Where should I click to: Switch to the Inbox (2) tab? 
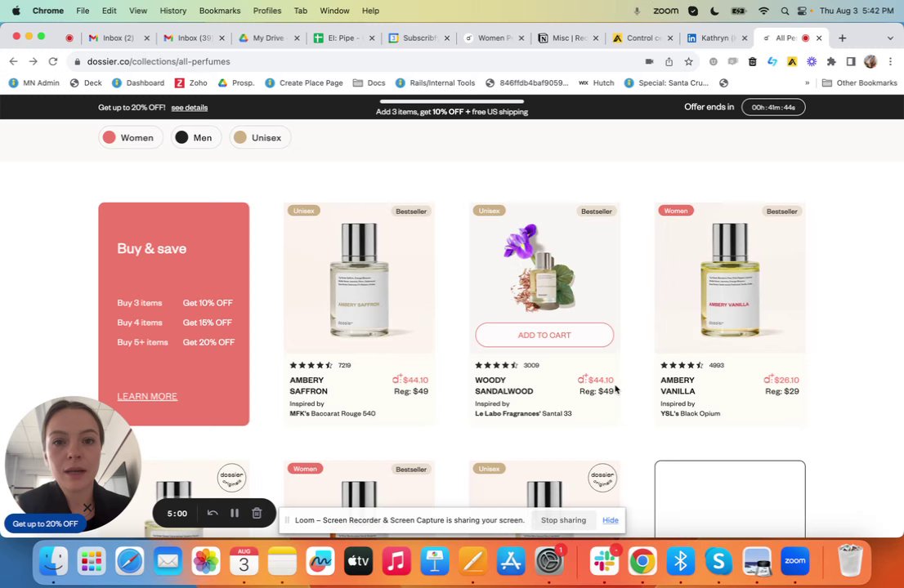[119, 38]
